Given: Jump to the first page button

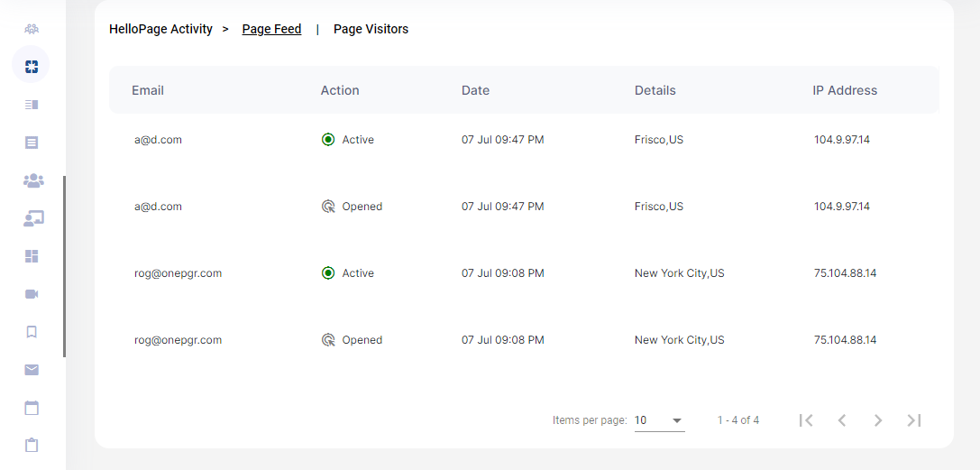Looking at the screenshot, I should (x=806, y=420).
